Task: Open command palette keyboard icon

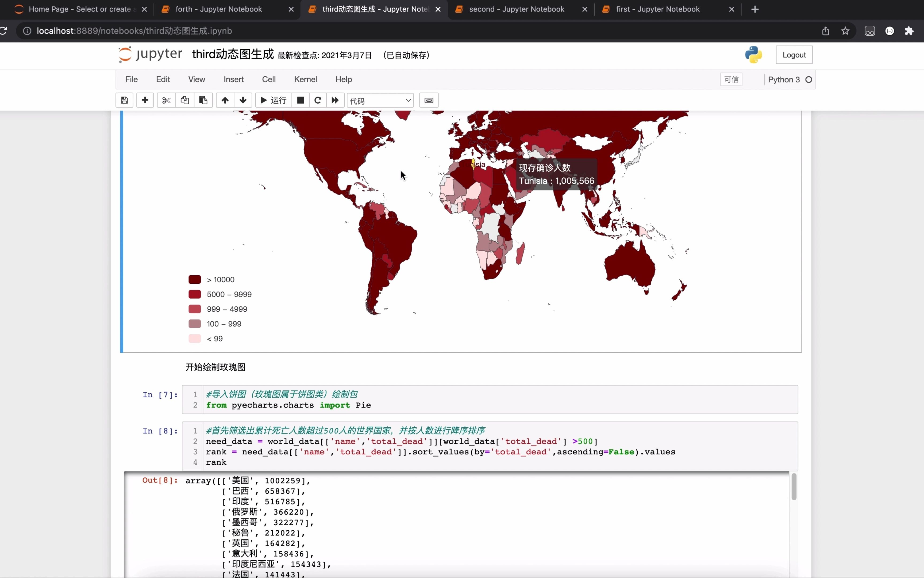Action: (429, 100)
